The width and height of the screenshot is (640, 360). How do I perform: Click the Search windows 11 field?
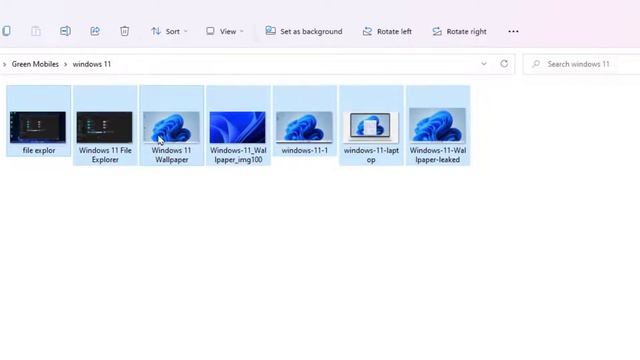(x=582, y=64)
